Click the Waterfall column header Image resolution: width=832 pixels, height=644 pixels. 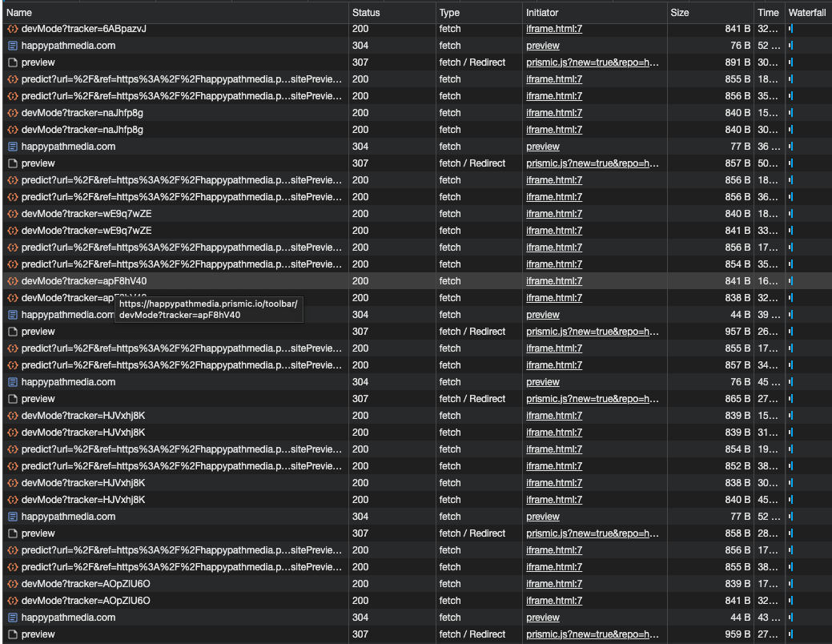[x=807, y=13]
